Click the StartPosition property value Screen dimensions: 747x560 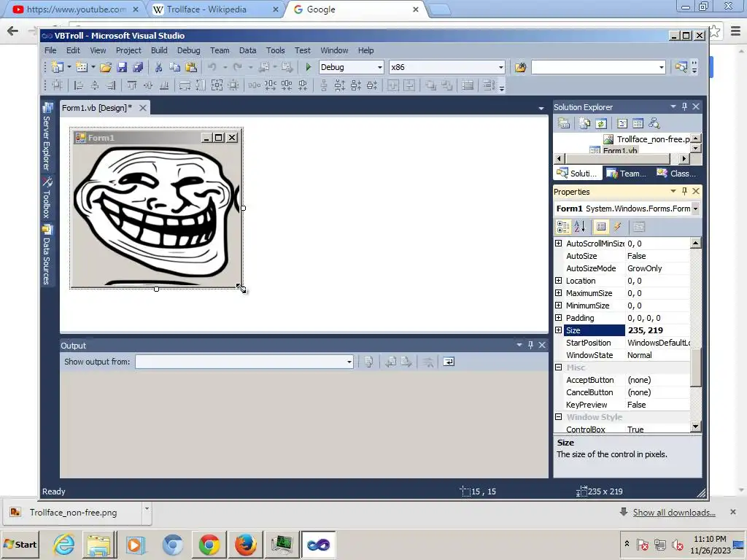tap(658, 343)
